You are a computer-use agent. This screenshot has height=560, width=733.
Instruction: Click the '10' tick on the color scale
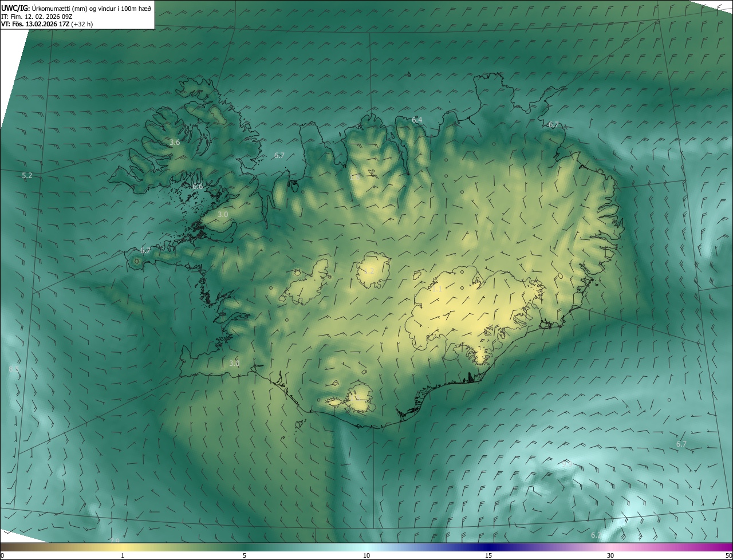coord(366,555)
